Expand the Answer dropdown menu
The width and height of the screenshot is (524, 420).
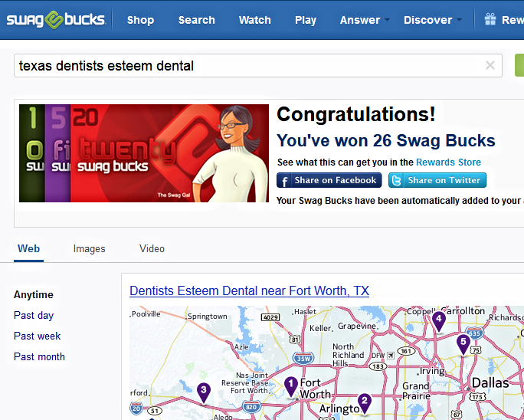[x=364, y=20]
